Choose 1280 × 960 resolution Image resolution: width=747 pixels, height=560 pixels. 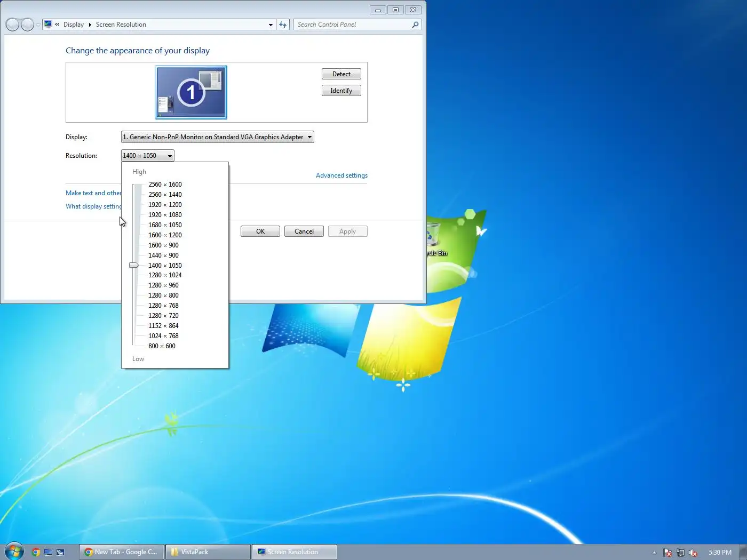pos(163,285)
